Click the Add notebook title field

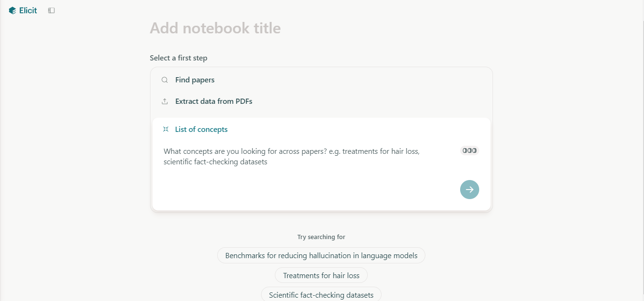(x=215, y=28)
